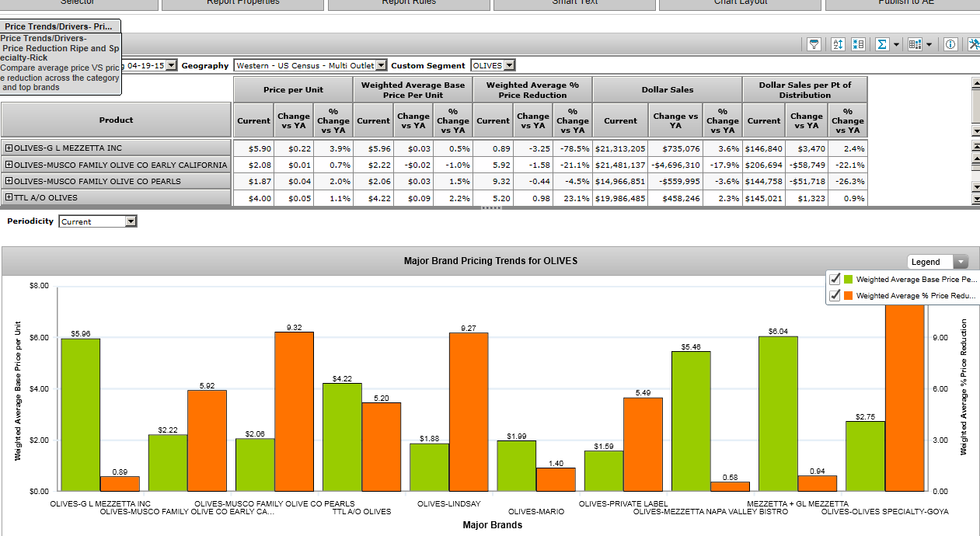Image resolution: width=980 pixels, height=536 pixels.
Task: Open the Geography dropdown
Action: (x=381, y=66)
